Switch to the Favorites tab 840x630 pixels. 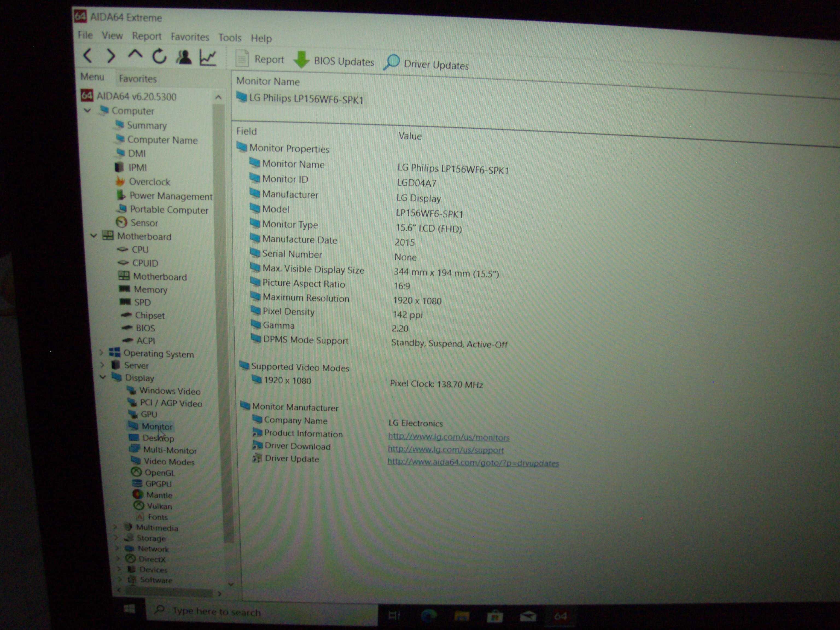coord(138,78)
